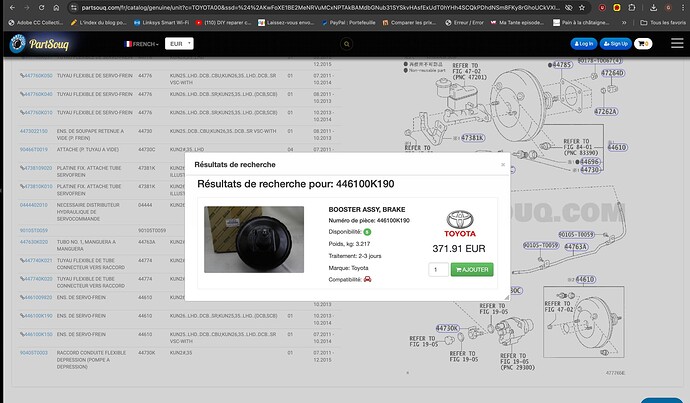Reload the current page

click(x=41, y=7)
